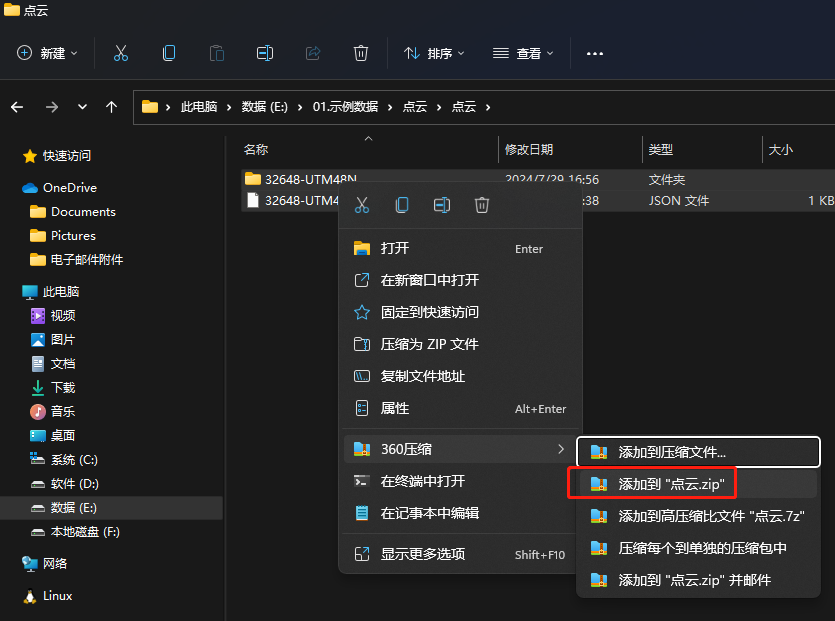This screenshot has width=835, height=621.
Task: Click the back arrow navigation button
Action: (x=18, y=107)
